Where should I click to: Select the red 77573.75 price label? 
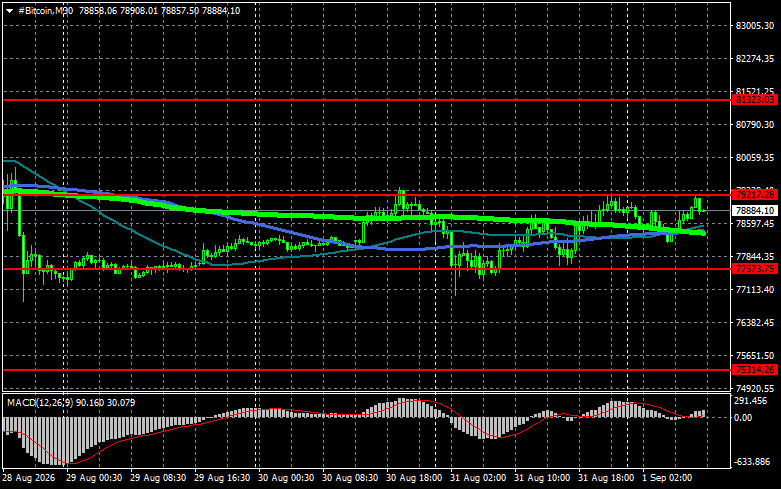click(x=755, y=269)
